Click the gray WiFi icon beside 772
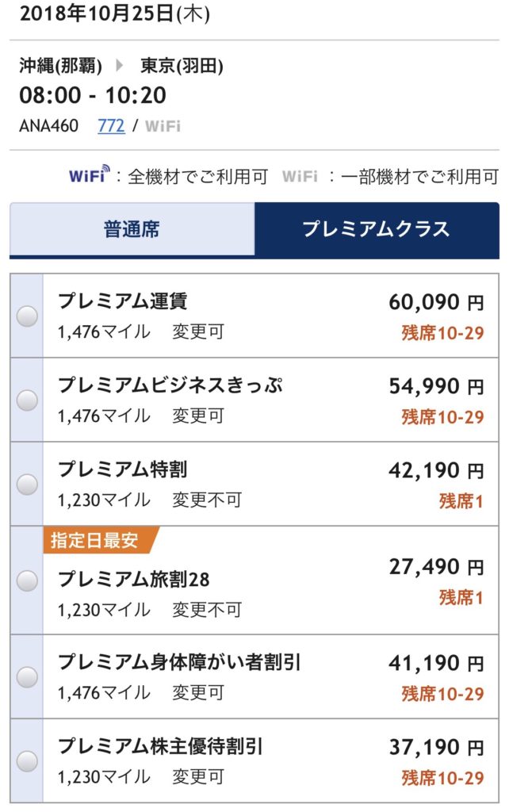 (163, 126)
